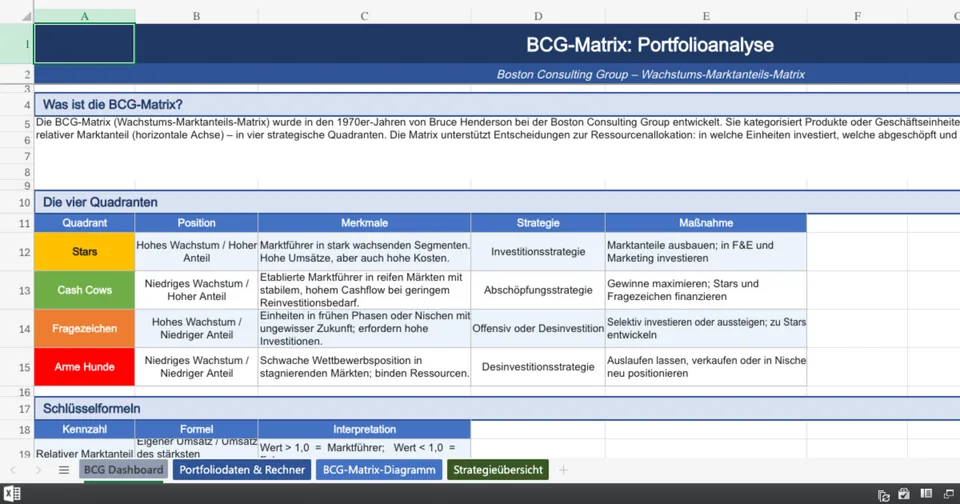Select column C header

coord(364,17)
